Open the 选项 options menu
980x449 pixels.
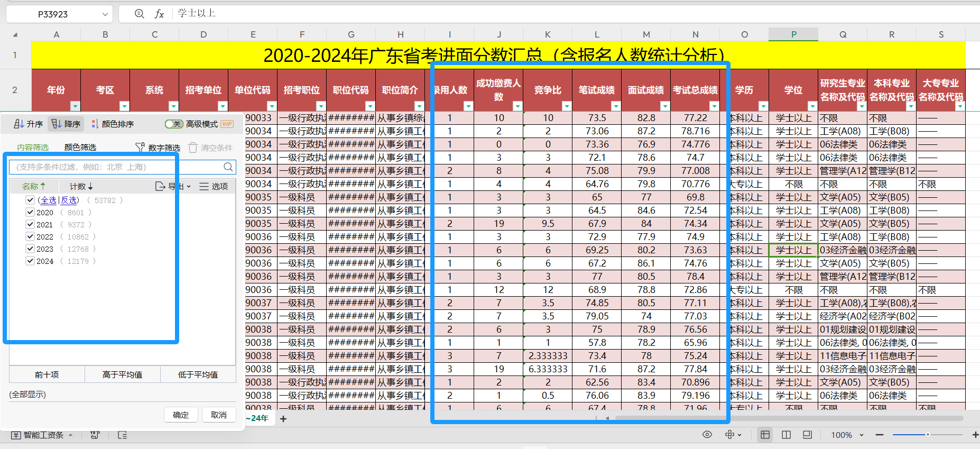(x=214, y=186)
